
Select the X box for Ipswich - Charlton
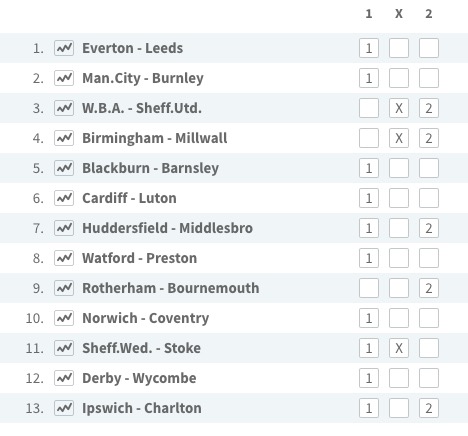point(399,408)
